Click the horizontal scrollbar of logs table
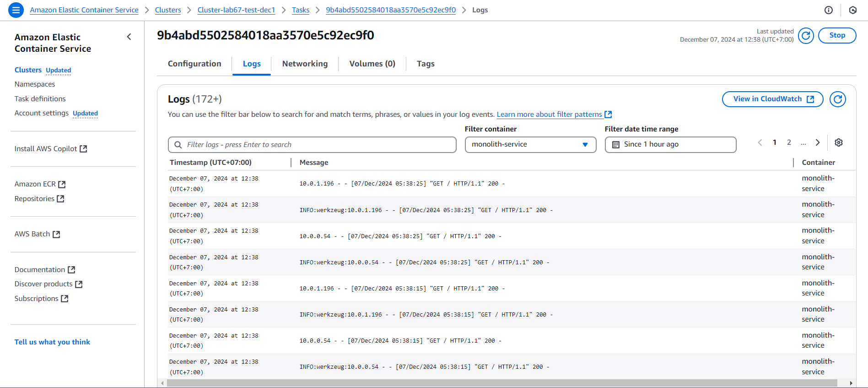 pos(502,383)
